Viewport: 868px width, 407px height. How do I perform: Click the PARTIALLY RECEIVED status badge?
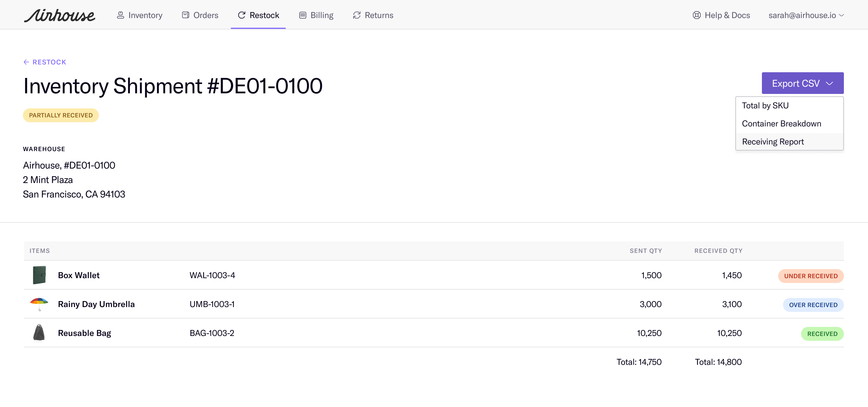(x=61, y=115)
